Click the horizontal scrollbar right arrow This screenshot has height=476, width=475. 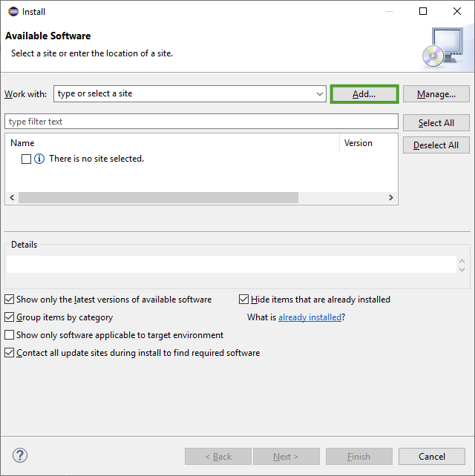391,198
